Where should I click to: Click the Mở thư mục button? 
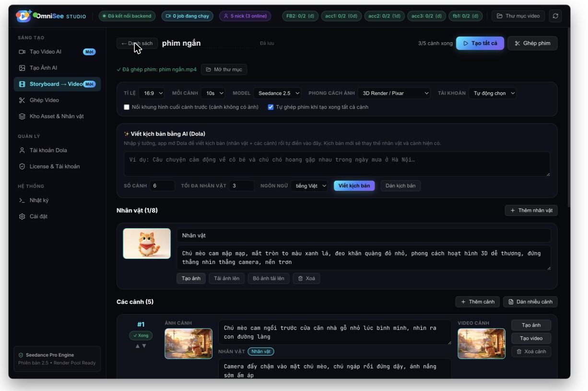[224, 69]
